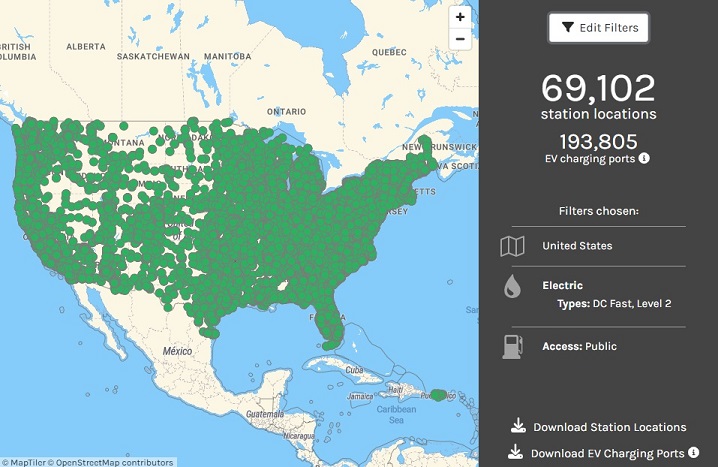Image resolution: width=718 pixels, height=467 pixels.
Task: Open the Download EV Charging Ports link
Action: point(608,453)
